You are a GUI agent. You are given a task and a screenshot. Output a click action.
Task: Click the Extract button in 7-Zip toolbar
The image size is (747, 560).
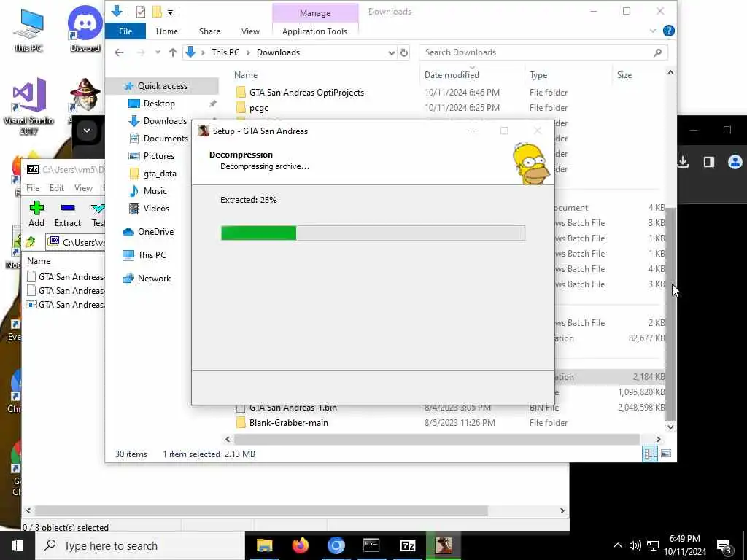pos(68,214)
